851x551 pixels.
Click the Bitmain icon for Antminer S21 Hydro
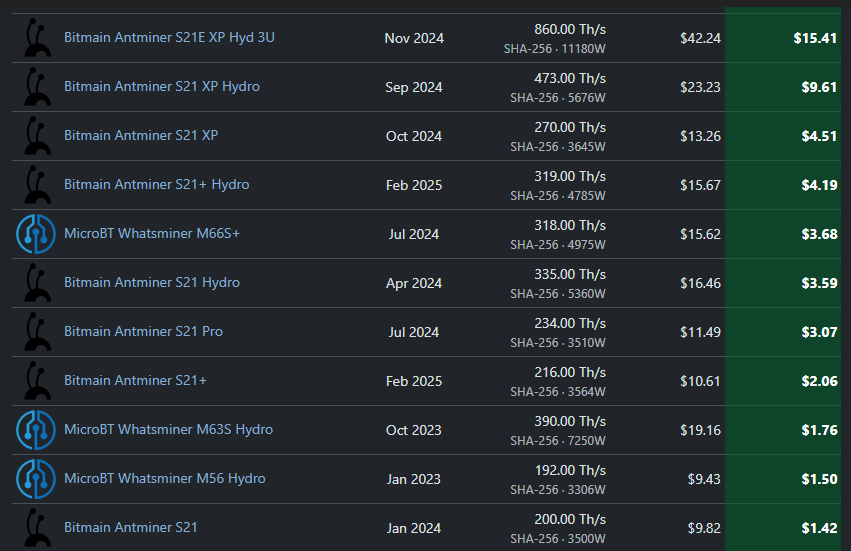(x=36, y=282)
